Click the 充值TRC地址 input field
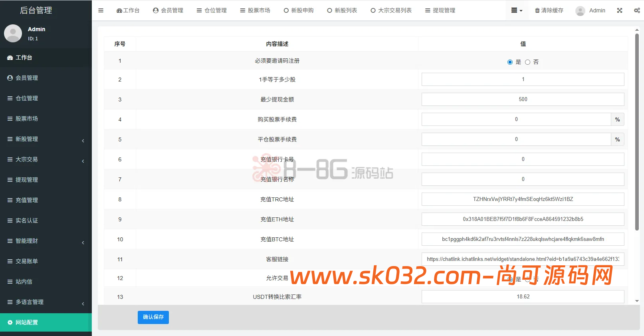 click(x=523, y=199)
